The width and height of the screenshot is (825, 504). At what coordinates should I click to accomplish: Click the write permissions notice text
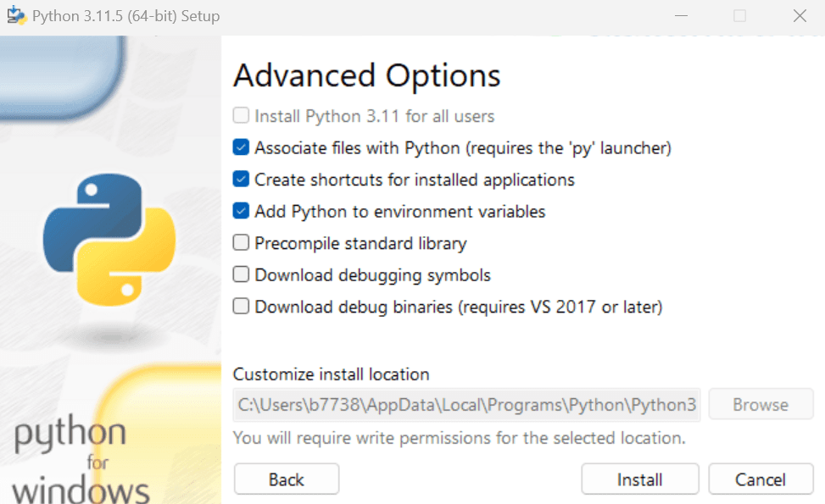459,439
